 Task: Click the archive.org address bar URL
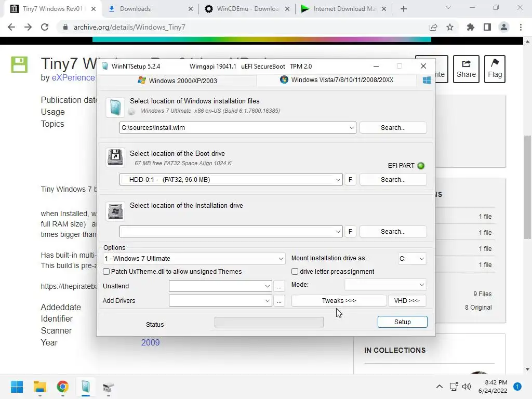click(x=129, y=27)
